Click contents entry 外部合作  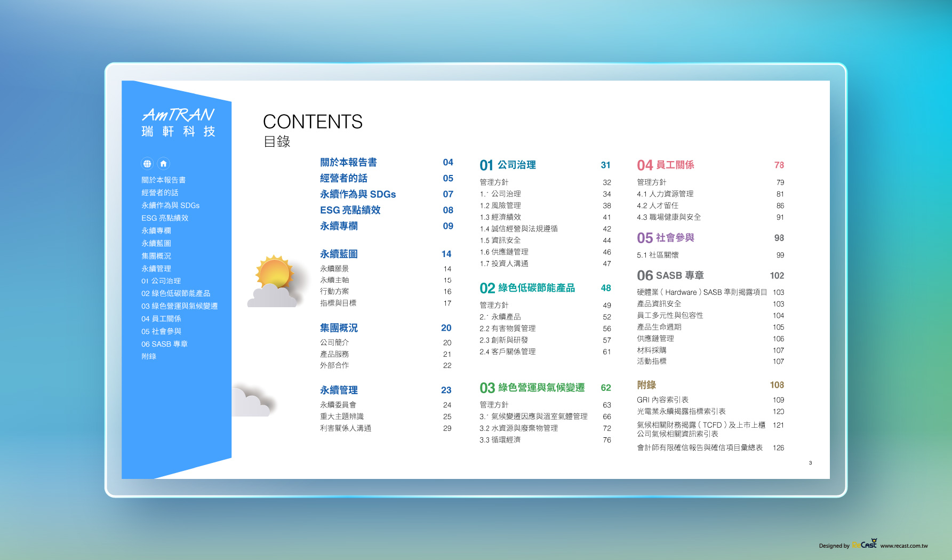click(334, 365)
